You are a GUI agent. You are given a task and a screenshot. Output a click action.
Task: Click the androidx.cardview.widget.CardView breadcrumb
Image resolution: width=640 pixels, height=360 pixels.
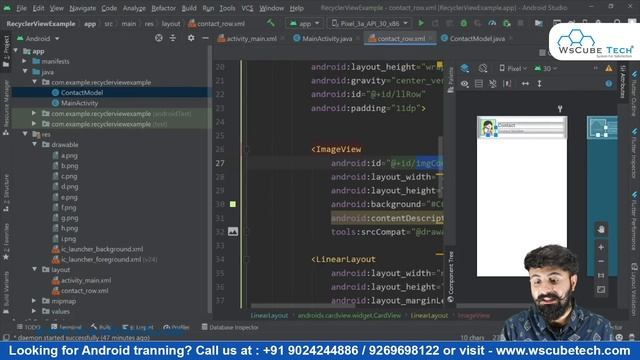pyautogui.click(x=349, y=316)
